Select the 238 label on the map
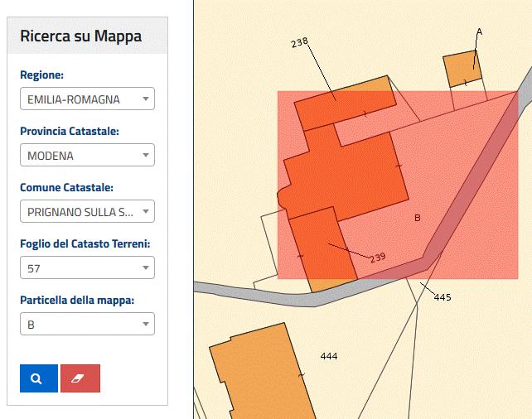Viewport: 532px width, 419px height. [299, 43]
